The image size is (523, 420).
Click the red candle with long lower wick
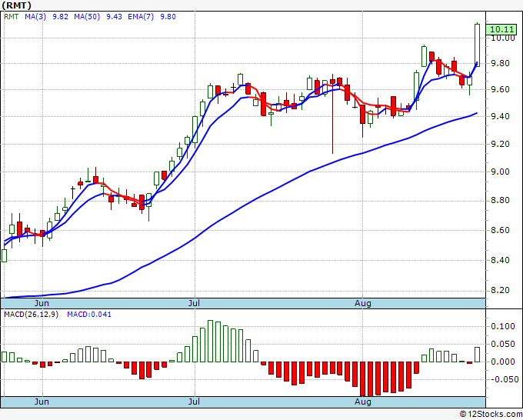click(x=332, y=113)
